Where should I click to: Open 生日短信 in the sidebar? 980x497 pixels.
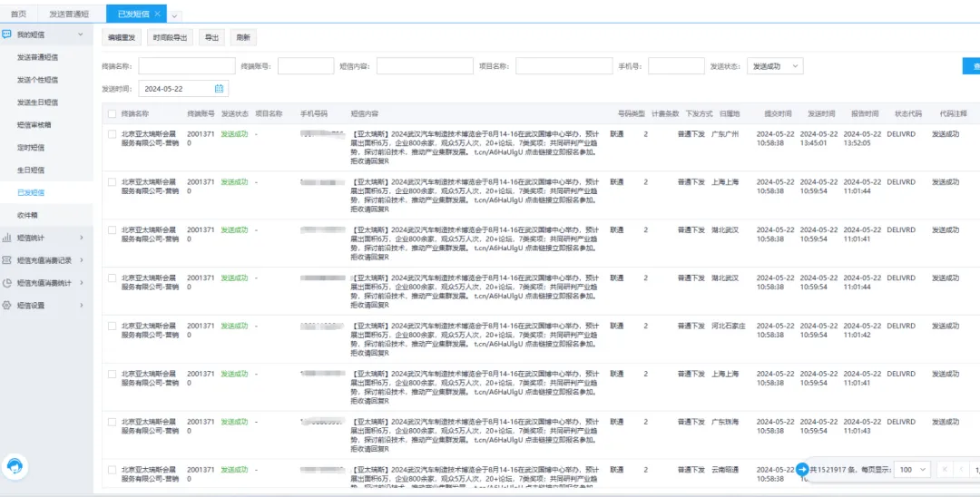pos(31,170)
